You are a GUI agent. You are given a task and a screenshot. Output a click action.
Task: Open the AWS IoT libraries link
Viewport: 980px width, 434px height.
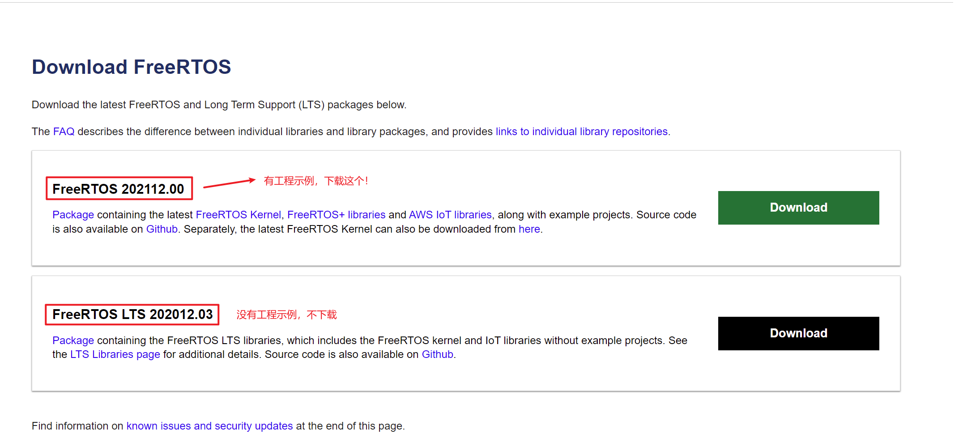450,215
